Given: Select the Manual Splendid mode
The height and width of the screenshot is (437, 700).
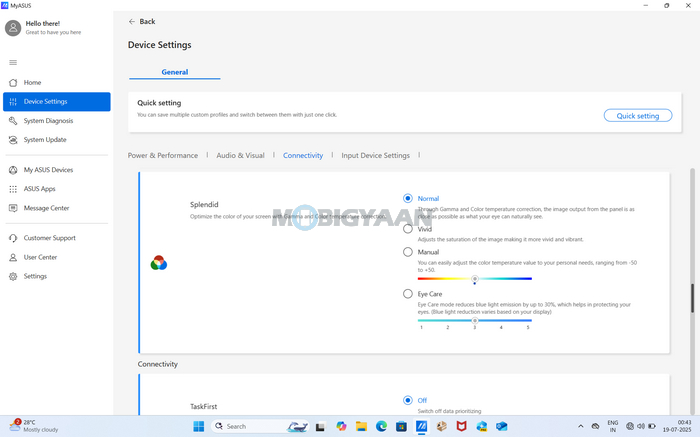Looking at the screenshot, I should point(408,252).
